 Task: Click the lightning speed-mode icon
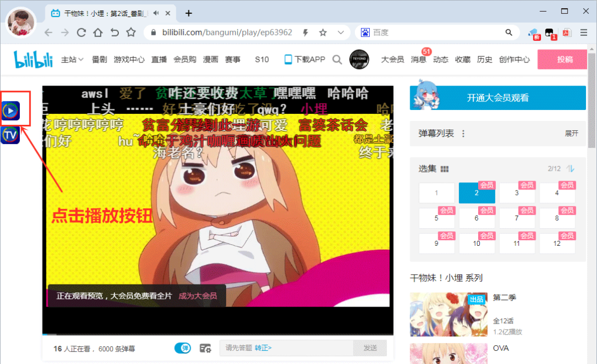pos(305,33)
